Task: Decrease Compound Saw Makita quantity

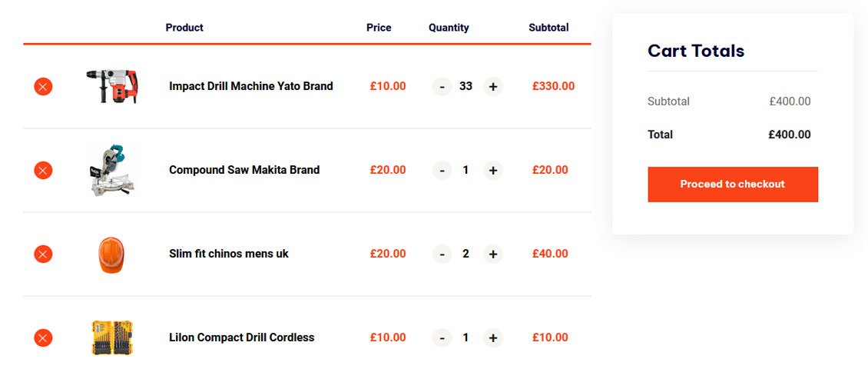Action: click(442, 171)
